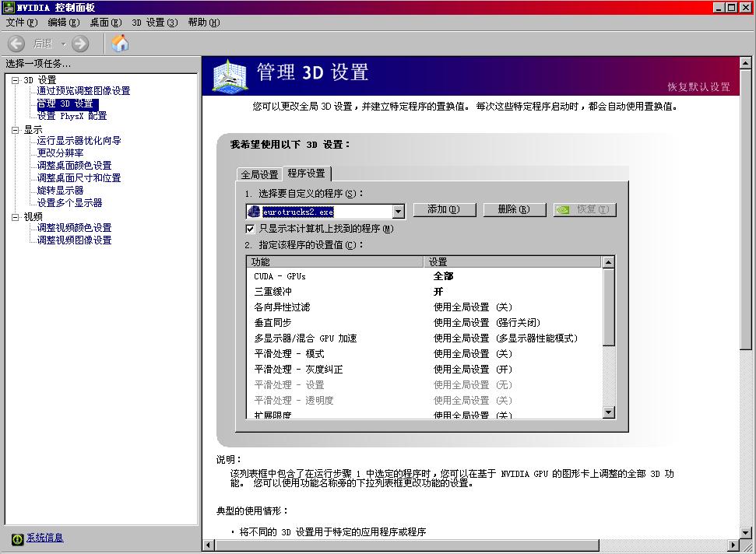Collapse the 3D 设置 tree node

pos(15,80)
